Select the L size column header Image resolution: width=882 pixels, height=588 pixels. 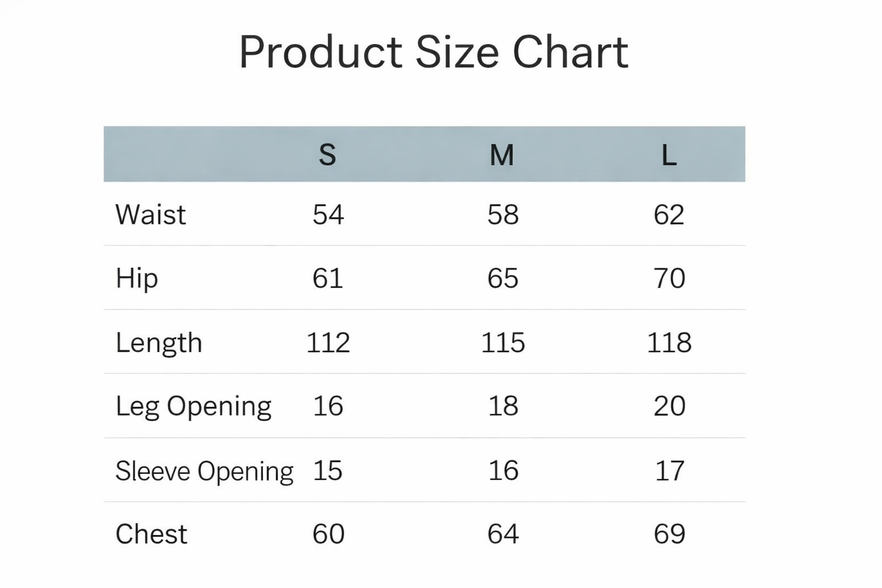pyautogui.click(x=669, y=154)
